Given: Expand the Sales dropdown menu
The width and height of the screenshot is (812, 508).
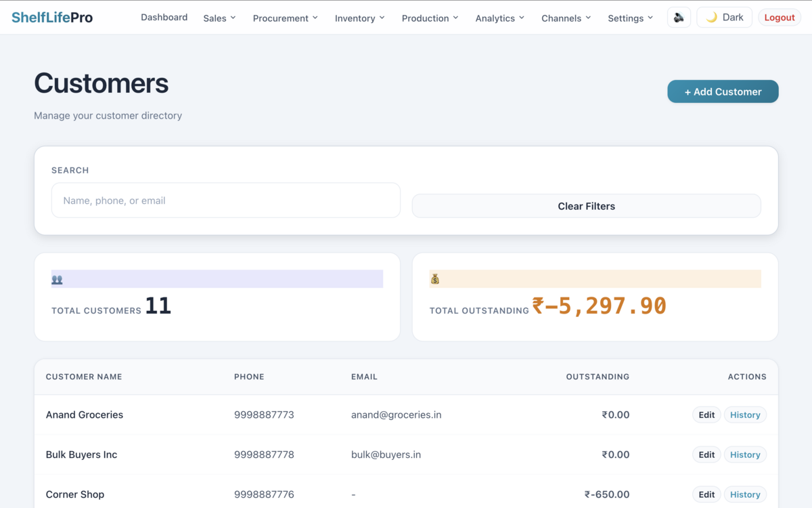Looking at the screenshot, I should click(219, 18).
